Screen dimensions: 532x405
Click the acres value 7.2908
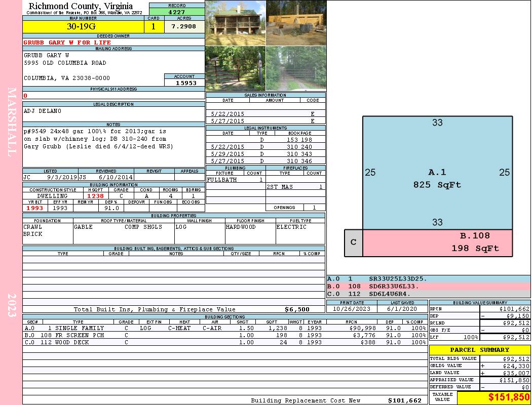pos(184,27)
